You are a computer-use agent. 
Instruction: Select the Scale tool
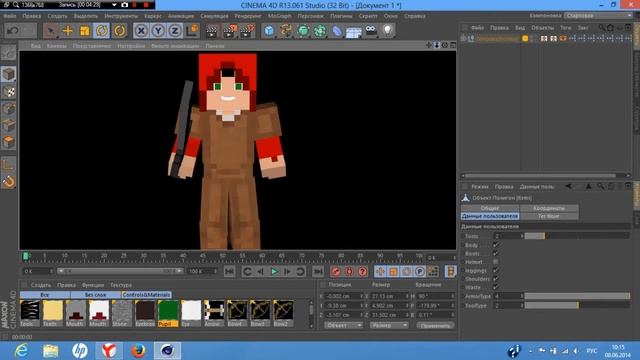(84, 31)
